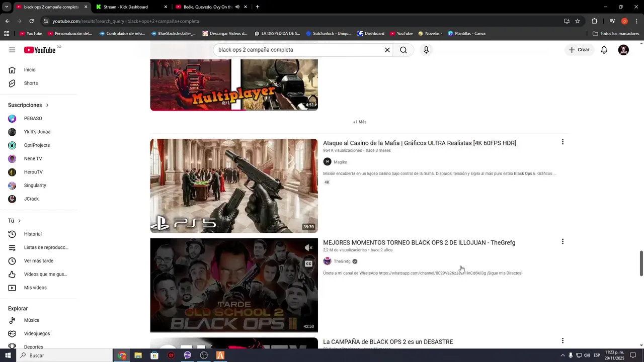Open MEJORES MOMENTOS TORNEO BLACK OPS 2 title
644x362 pixels.
click(419, 243)
